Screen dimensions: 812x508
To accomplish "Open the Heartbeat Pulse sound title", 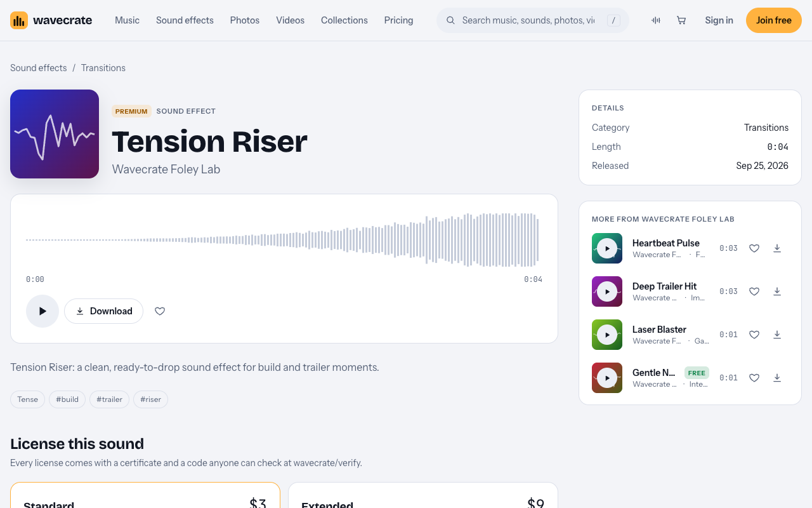I will pos(666,243).
